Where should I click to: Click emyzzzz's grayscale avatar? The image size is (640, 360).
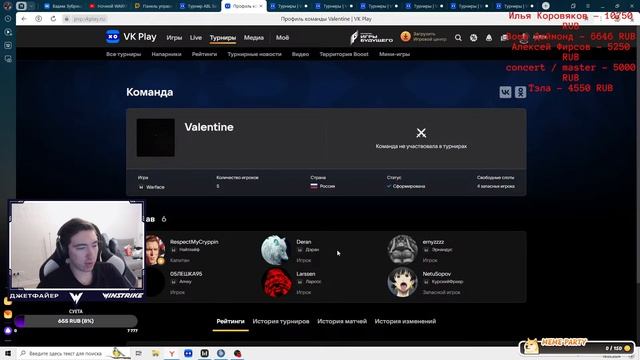click(x=402, y=250)
